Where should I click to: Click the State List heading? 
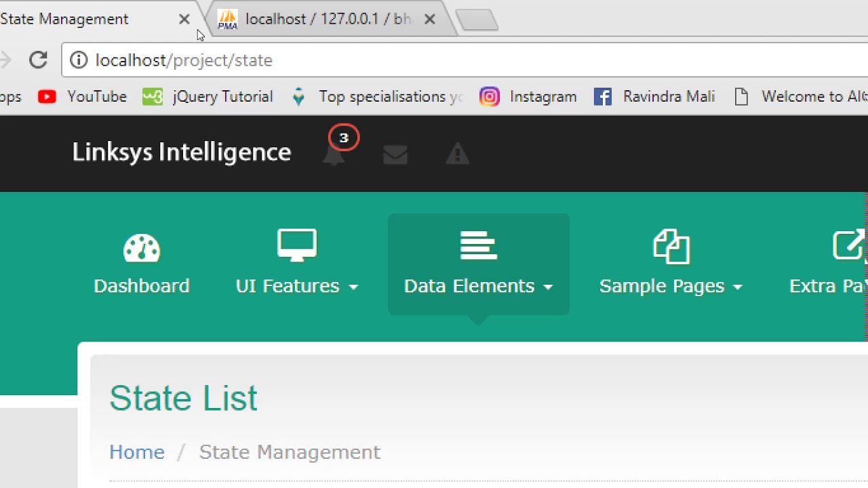(183, 398)
